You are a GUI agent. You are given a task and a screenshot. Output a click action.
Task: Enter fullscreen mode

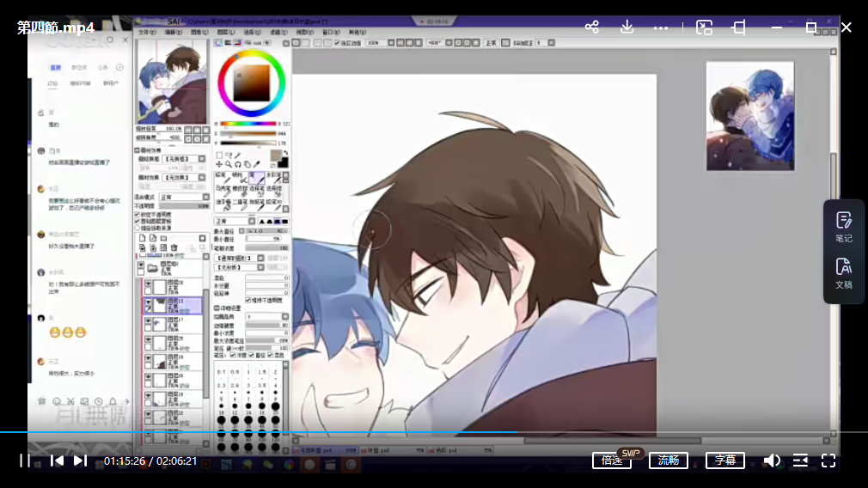[x=828, y=461]
